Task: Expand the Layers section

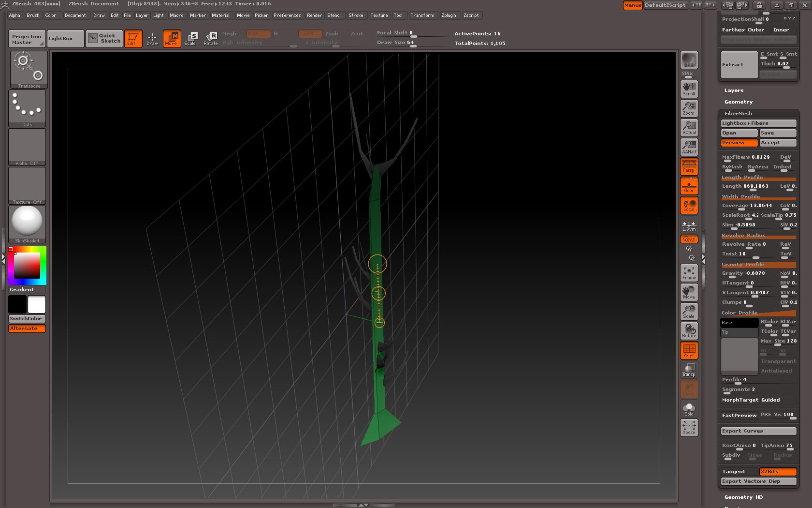Action: click(x=734, y=90)
